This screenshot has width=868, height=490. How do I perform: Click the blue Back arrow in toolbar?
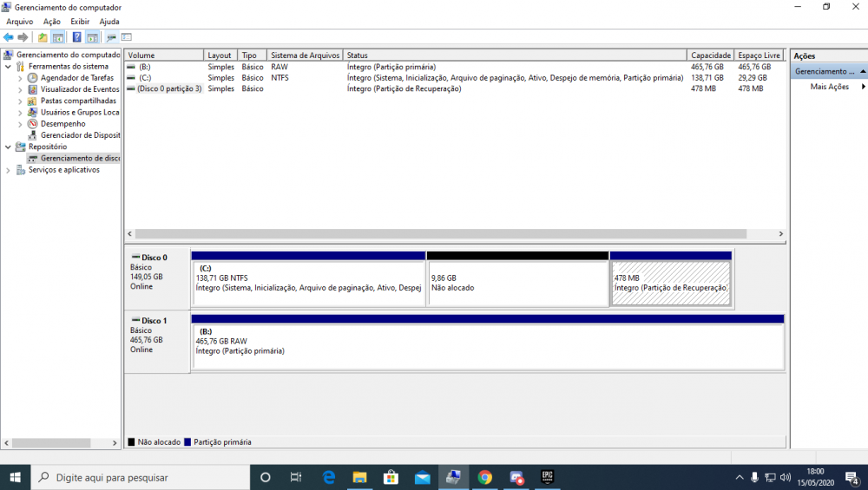pyautogui.click(x=9, y=37)
